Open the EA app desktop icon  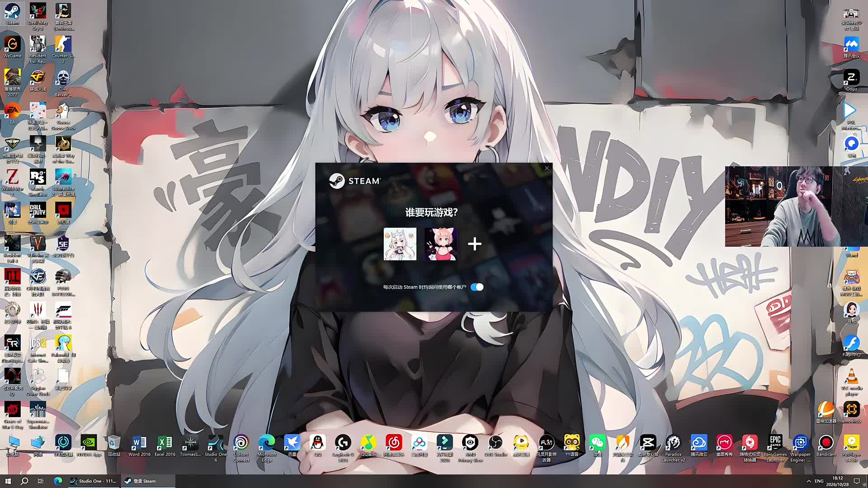point(12,113)
